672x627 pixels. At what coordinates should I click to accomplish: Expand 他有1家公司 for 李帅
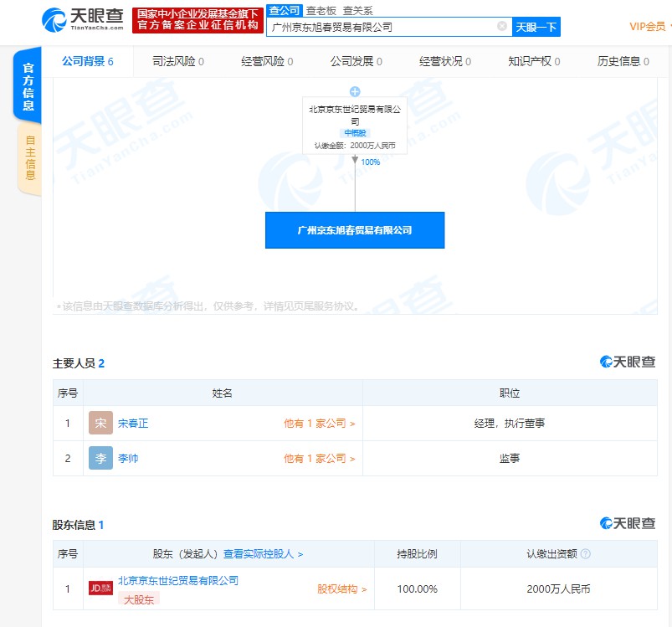tap(319, 459)
